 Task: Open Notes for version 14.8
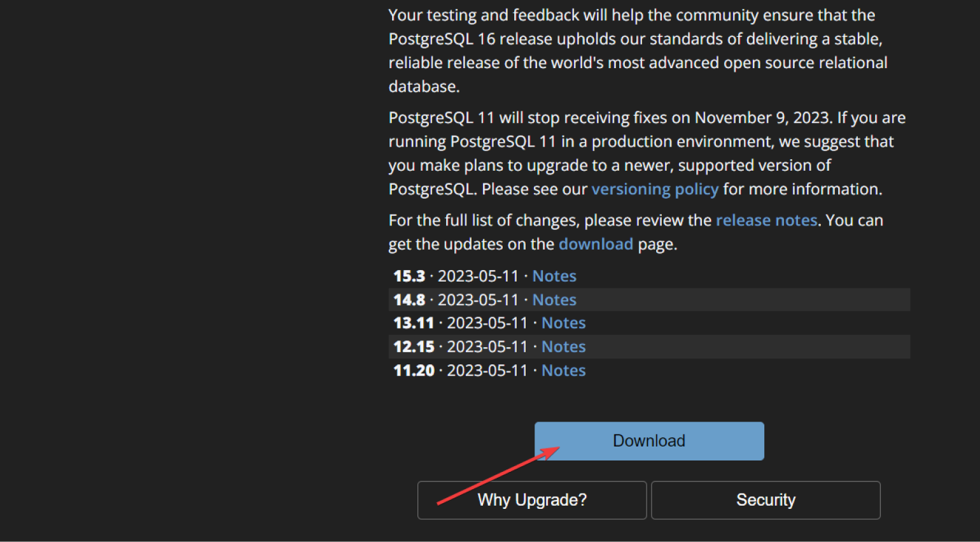554,299
